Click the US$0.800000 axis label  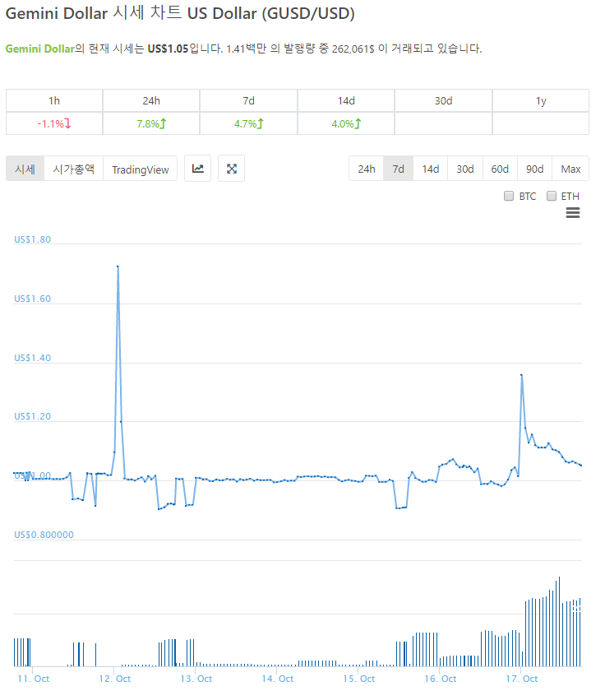(44, 535)
